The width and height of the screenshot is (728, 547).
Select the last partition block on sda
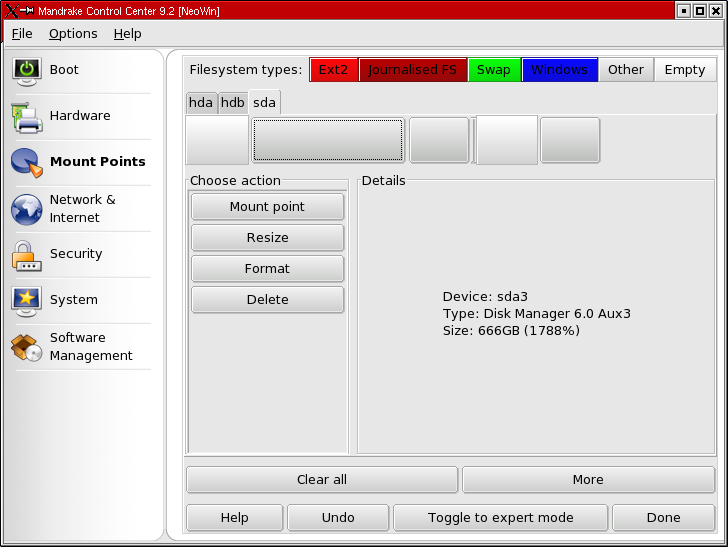pos(570,140)
